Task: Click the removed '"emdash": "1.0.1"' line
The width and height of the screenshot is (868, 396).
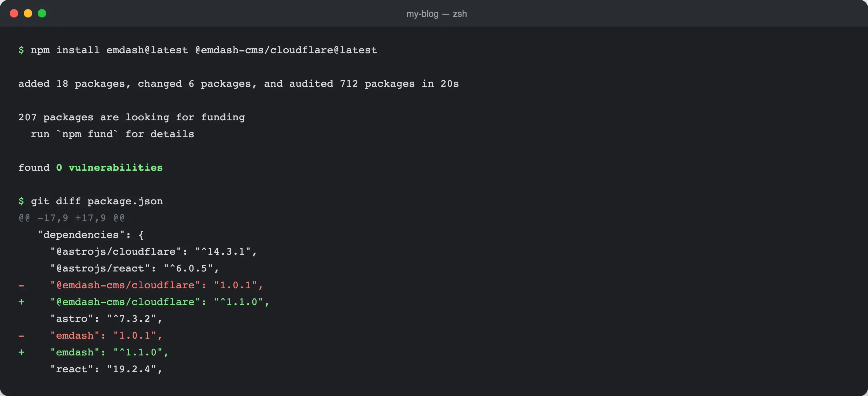Action: click(x=90, y=335)
